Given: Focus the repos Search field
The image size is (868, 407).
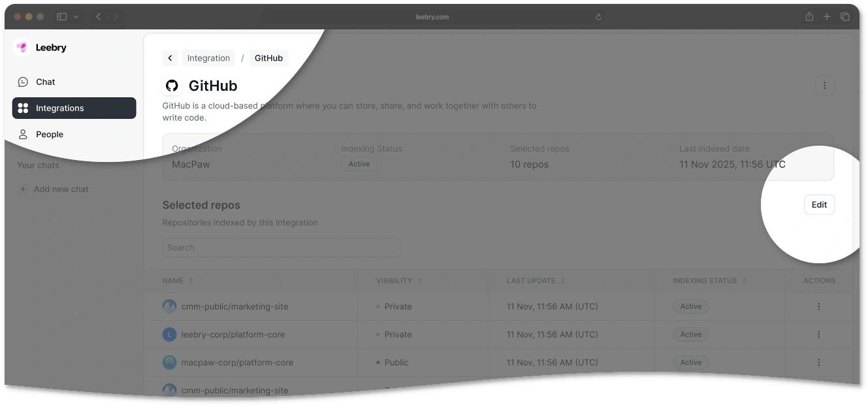Looking at the screenshot, I should [281, 248].
